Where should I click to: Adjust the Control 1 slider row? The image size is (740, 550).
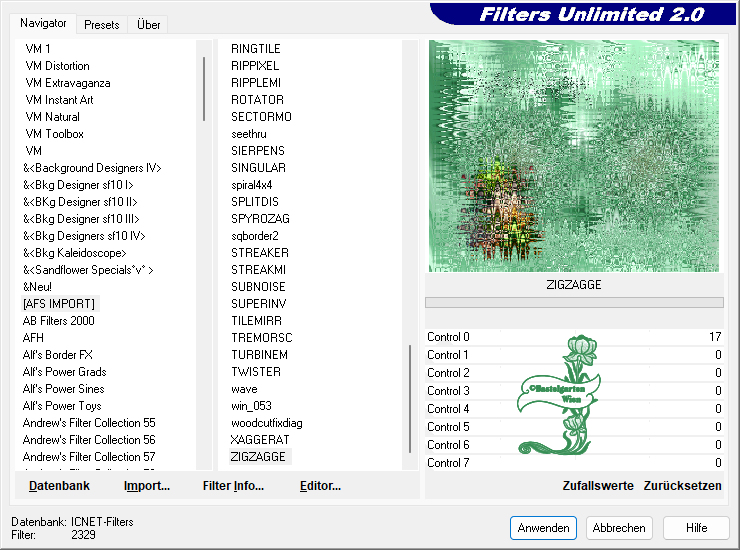[574, 355]
